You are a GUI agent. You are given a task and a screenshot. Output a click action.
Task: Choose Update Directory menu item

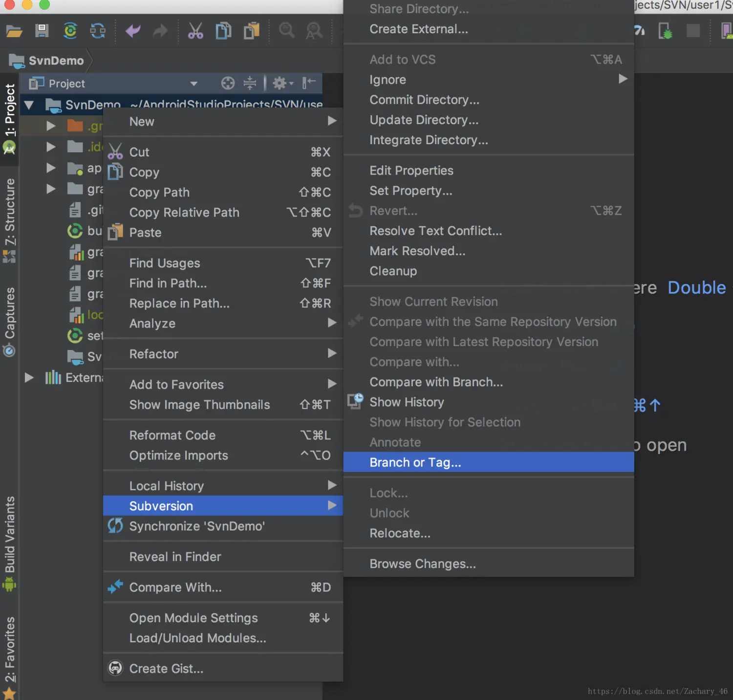tap(489, 119)
